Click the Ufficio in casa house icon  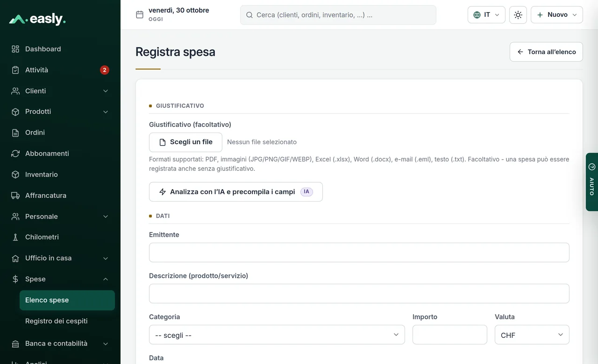coord(15,258)
